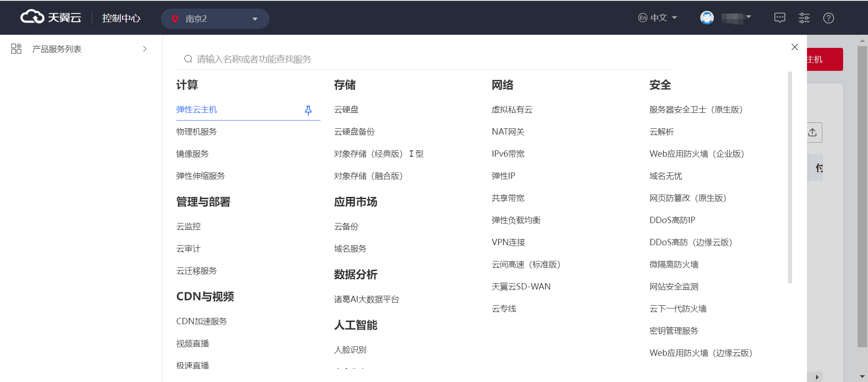Click the user avatar icon
The width and height of the screenshot is (868, 382).
pos(707,18)
